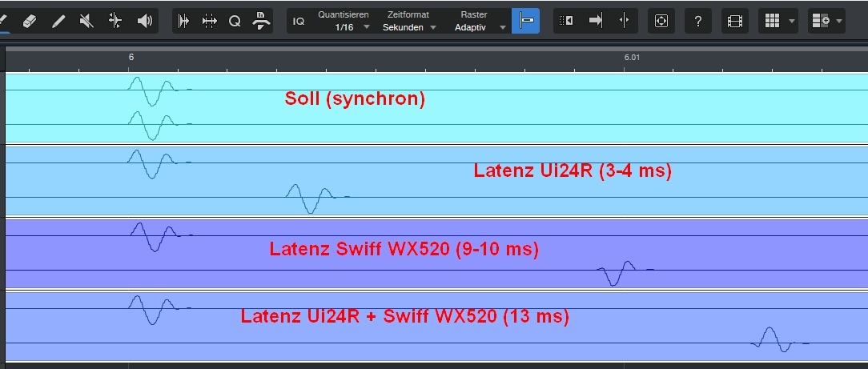Select the Eraser tool
Viewport: 868px width, 369px height.
coord(30,22)
